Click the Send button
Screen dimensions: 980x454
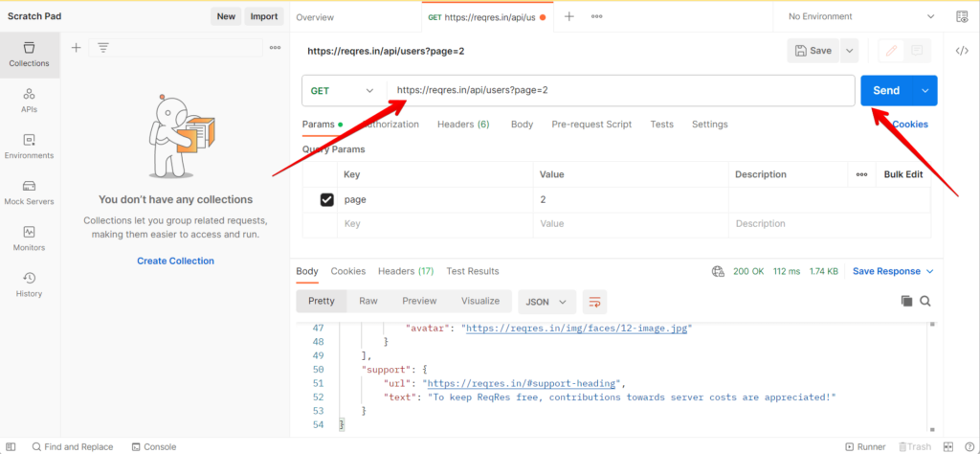pos(887,91)
